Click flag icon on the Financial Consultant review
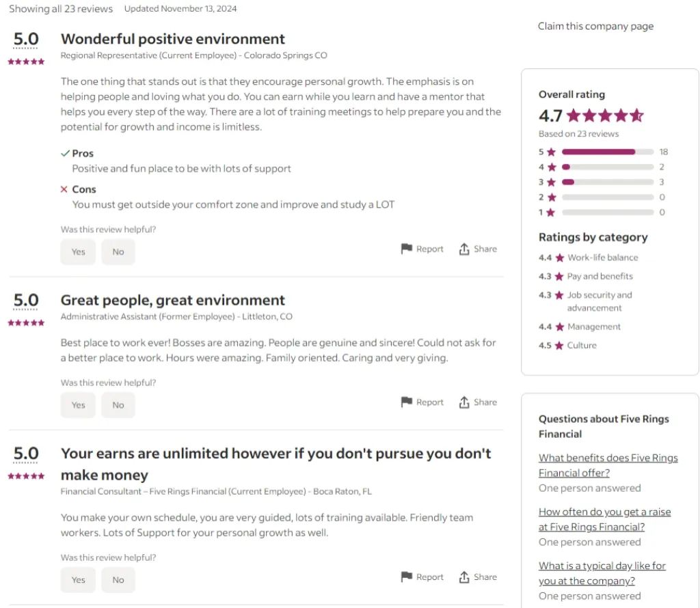The height and width of the screenshot is (608, 700). [406, 577]
